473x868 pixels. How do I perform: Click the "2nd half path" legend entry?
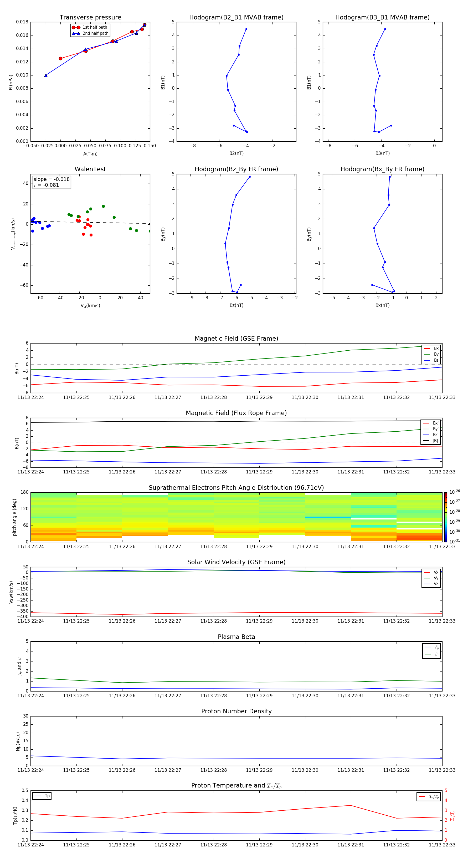pos(90,33)
